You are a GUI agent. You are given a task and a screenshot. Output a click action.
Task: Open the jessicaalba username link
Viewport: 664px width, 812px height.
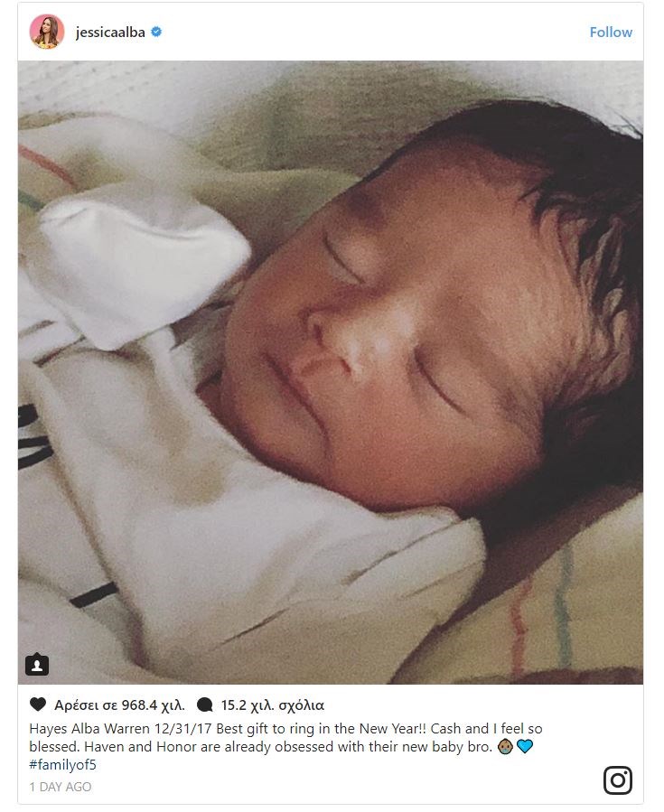tap(110, 33)
